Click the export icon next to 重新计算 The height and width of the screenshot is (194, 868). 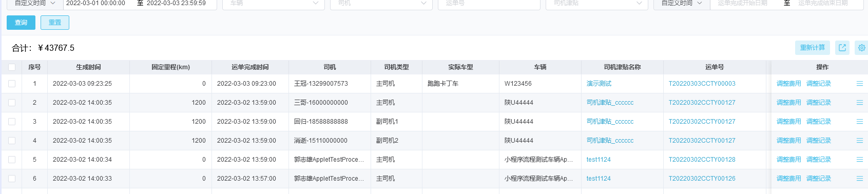click(x=842, y=48)
